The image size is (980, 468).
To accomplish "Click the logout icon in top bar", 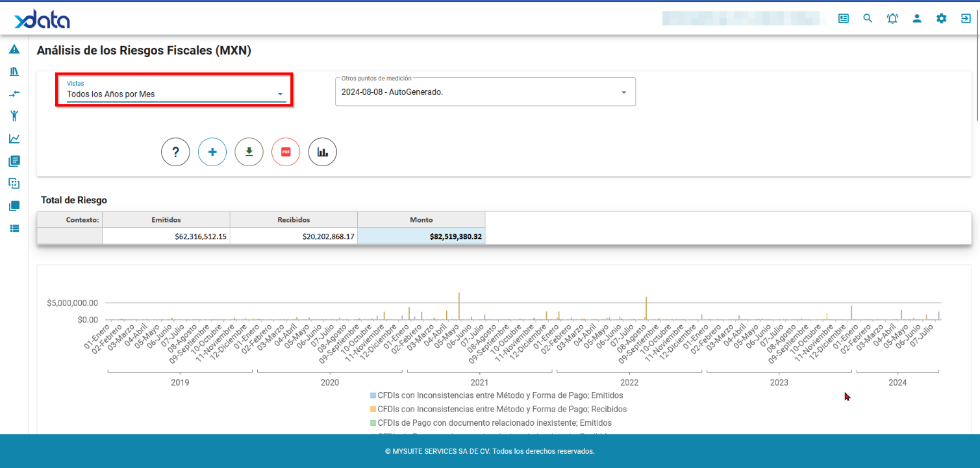I will click(966, 18).
